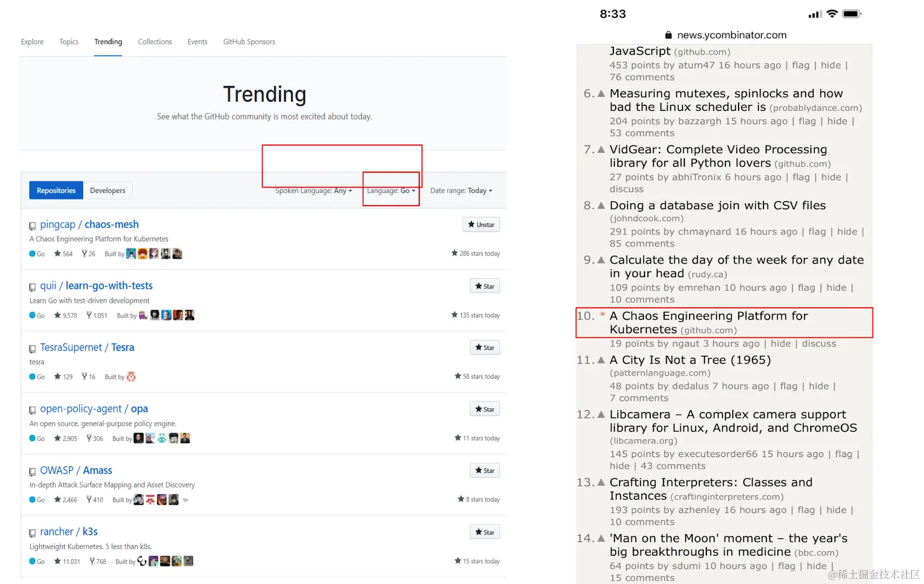Star the TesraSupernet/Tesra repository

coord(485,348)
